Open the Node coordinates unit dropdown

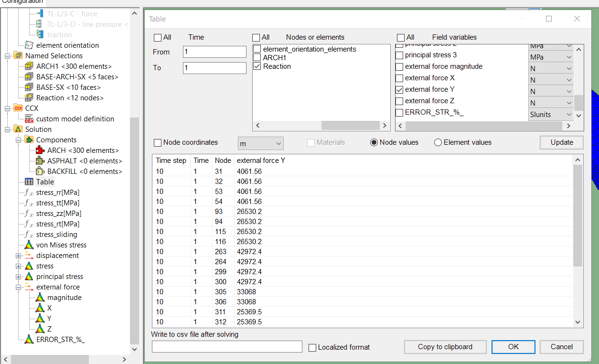(261, 143)
